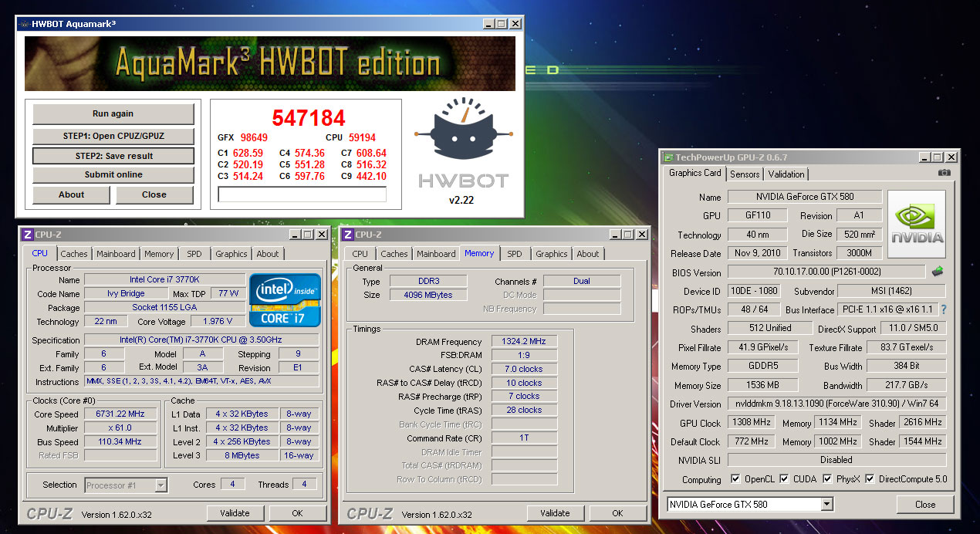The image size is (980, 534).
Task: Click the HWBOT Aquamark title bar icon
Action: click(24, 24)
